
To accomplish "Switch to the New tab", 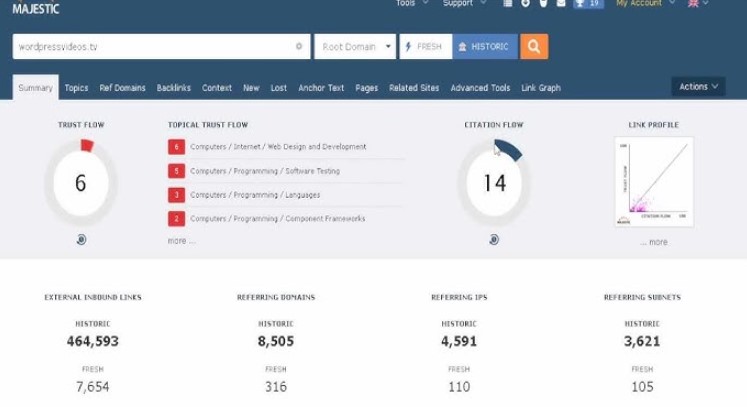I will [251, 88].
